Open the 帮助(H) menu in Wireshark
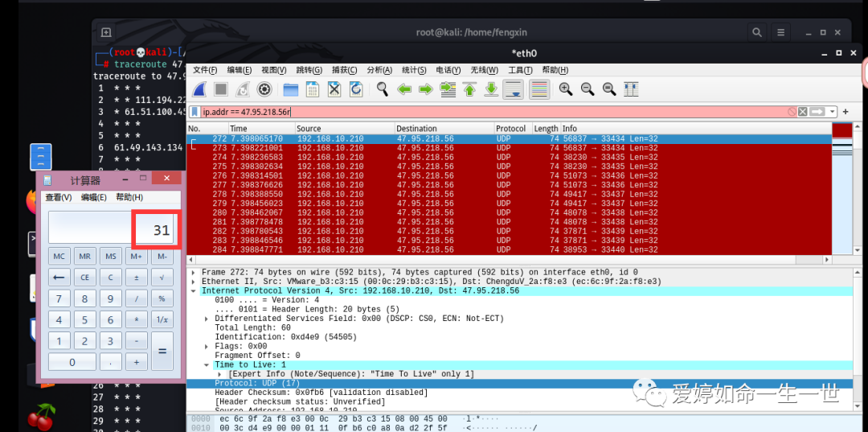 tap(555, 70)
